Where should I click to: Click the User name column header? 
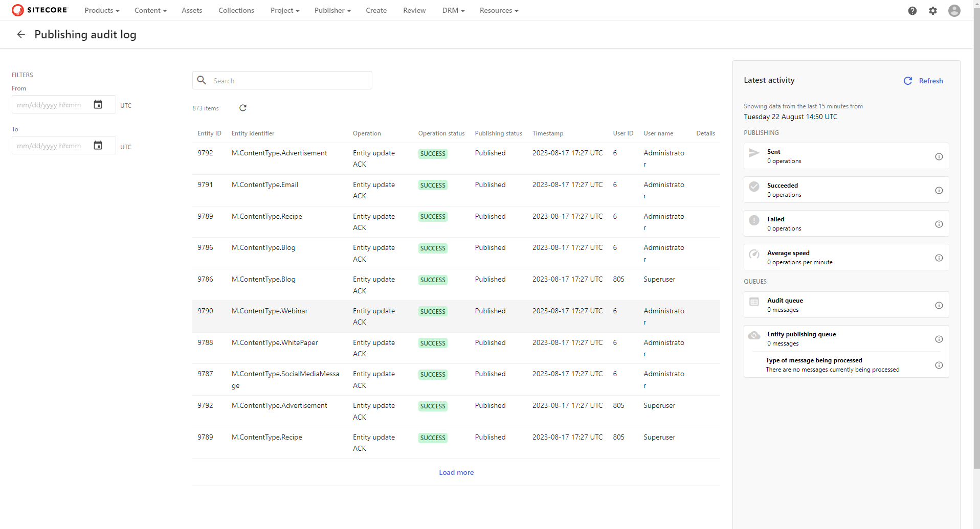click(x=658, y=133)
